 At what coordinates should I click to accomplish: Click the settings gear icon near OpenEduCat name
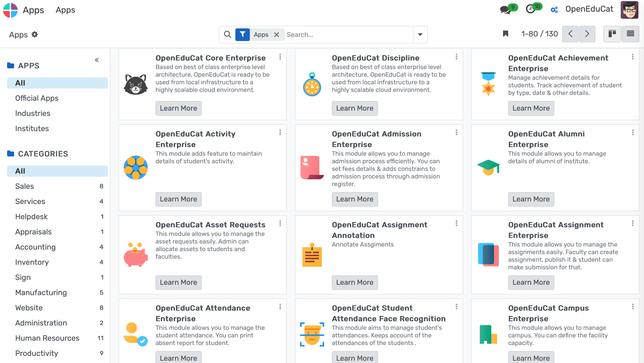pyautogui.click(x=554, y=10)
